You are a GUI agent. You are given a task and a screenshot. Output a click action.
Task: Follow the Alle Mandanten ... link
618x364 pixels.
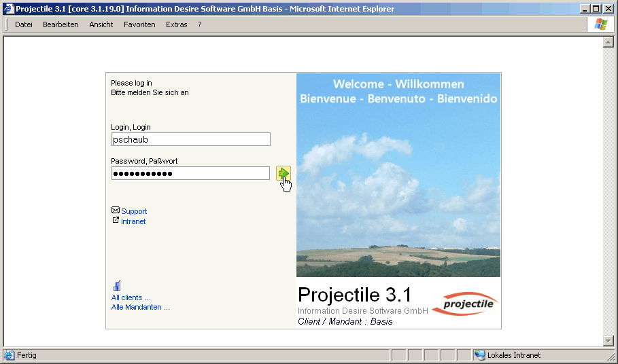click(140, 307)
